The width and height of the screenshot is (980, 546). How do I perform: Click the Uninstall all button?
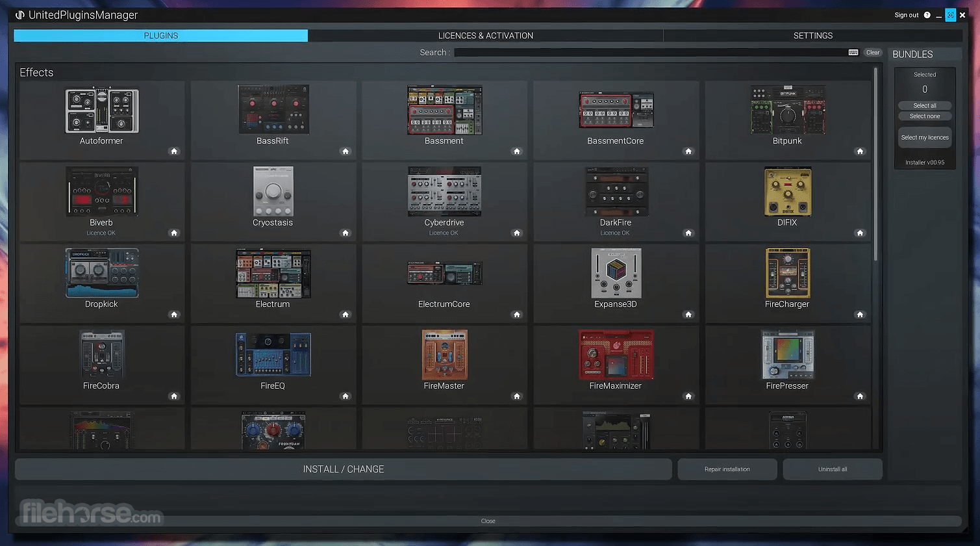(x=833, y=469)
